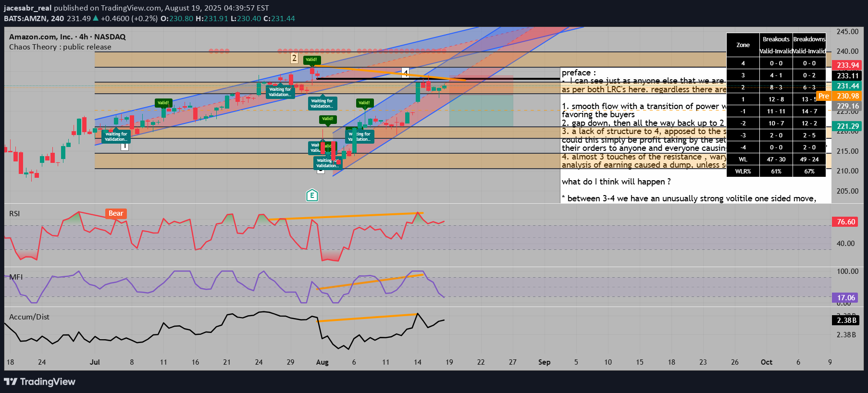
Task: Click the 'WLR%' row label
Action: pos(743,172)
